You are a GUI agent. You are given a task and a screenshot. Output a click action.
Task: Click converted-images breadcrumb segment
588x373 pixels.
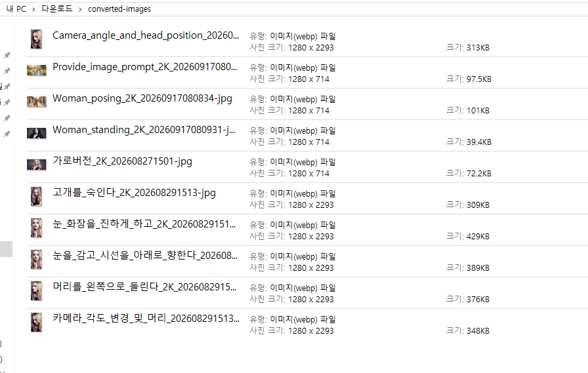pyautogui.click(x=119, y=9)
